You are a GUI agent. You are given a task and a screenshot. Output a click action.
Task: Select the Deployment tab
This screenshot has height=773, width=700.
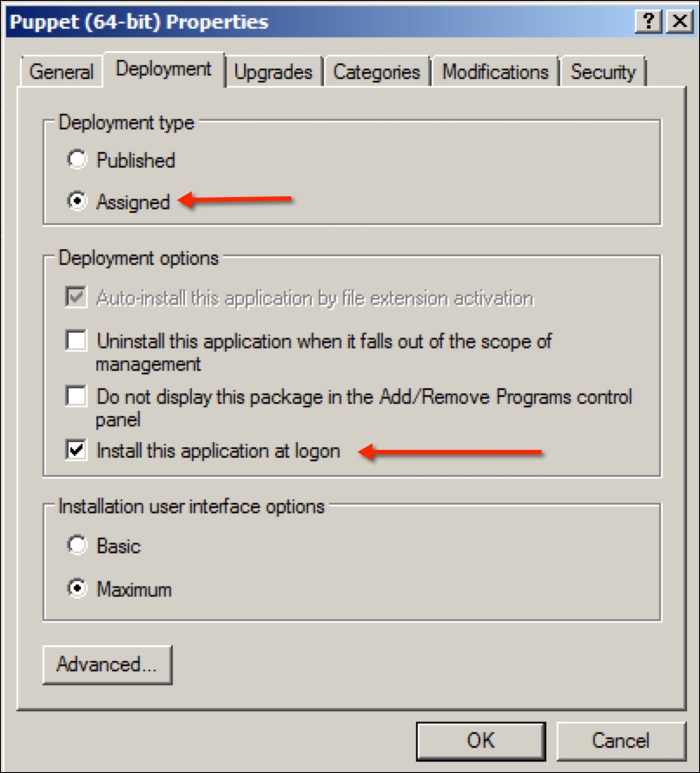[x=163, y=69]
